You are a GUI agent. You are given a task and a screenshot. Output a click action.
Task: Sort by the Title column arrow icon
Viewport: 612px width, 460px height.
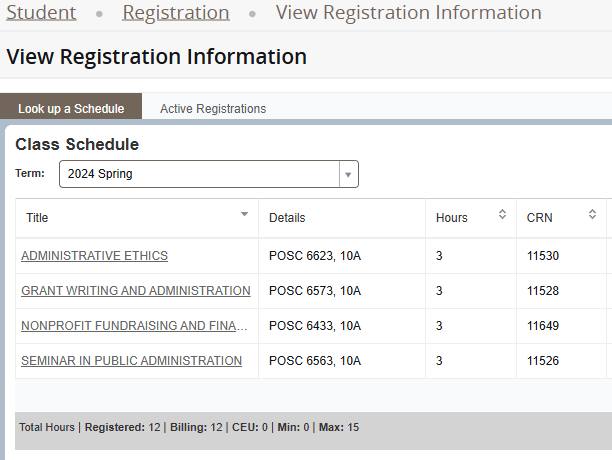244,214
